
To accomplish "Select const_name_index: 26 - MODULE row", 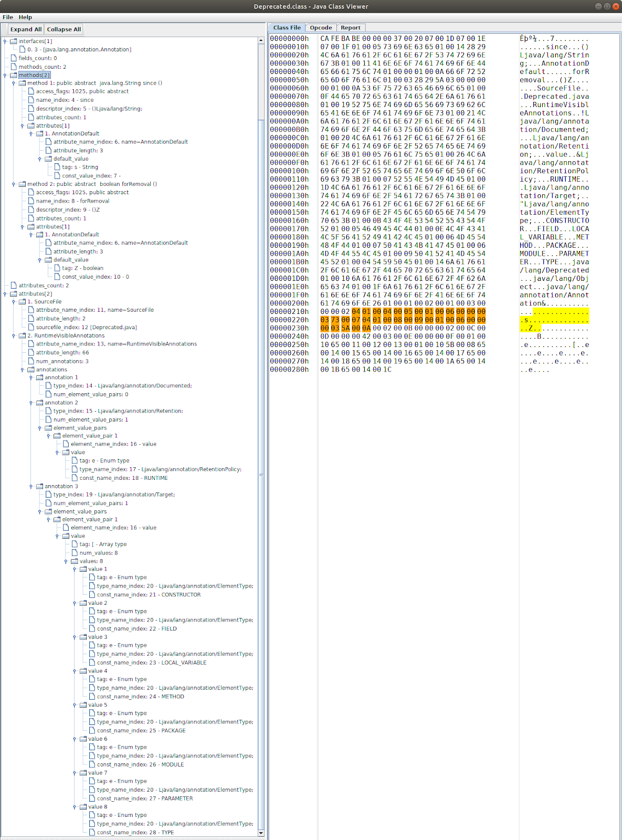I will tap(140, 764).
